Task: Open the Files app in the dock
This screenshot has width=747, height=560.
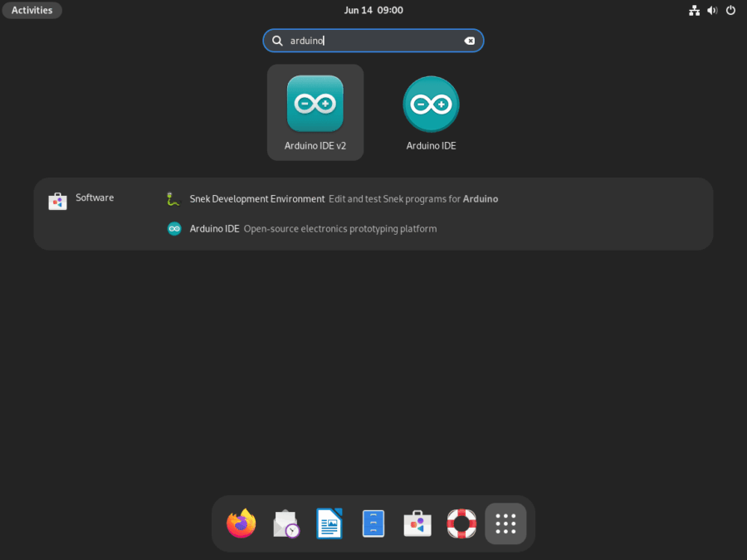Action: 373,523
